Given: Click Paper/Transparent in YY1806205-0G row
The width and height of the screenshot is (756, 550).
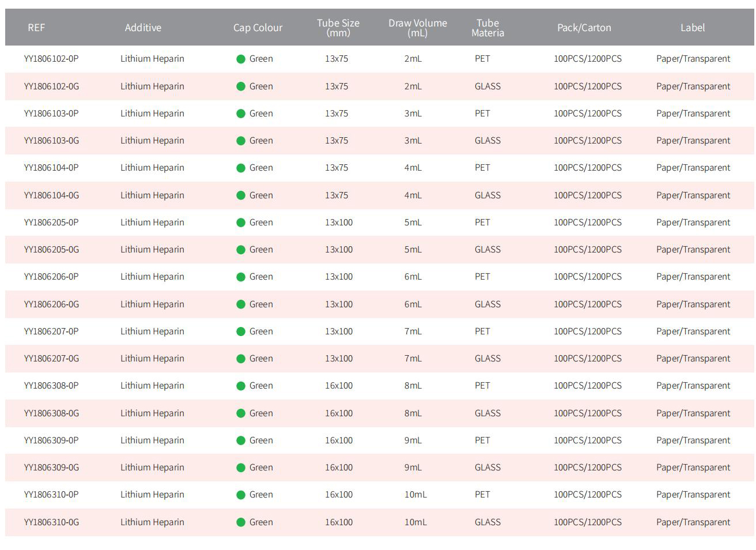Looking at the screenshot, I should point(693,250).
